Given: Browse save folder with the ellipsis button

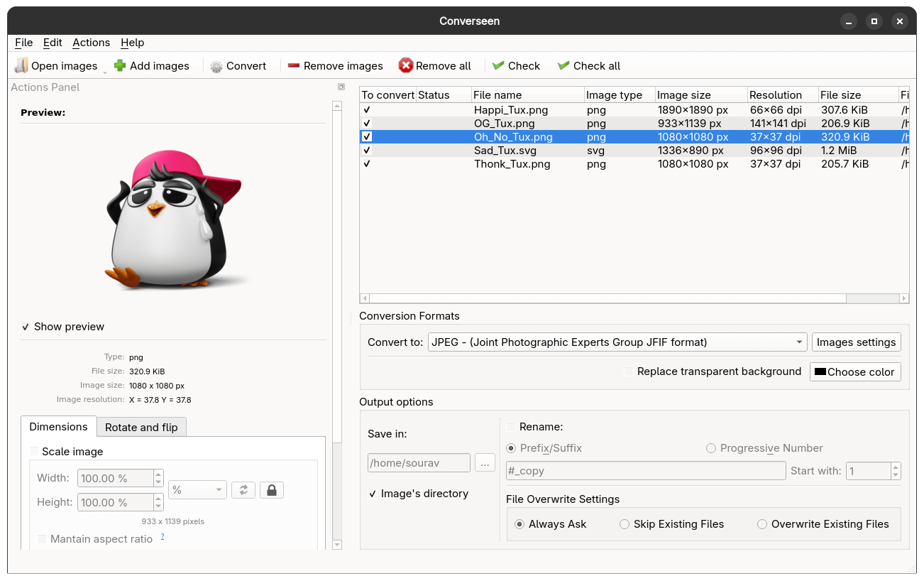Looking at the screenshot, I should (485, 462).
